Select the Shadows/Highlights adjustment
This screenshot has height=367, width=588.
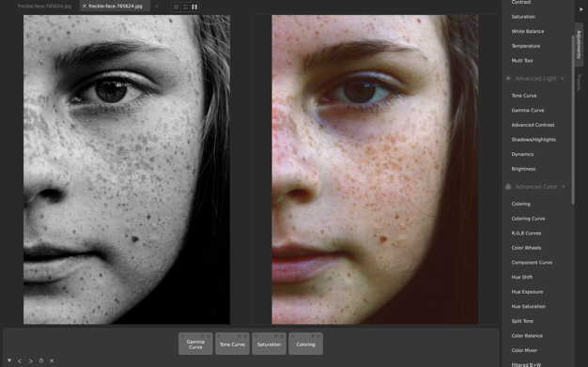[x=534, y=140]
